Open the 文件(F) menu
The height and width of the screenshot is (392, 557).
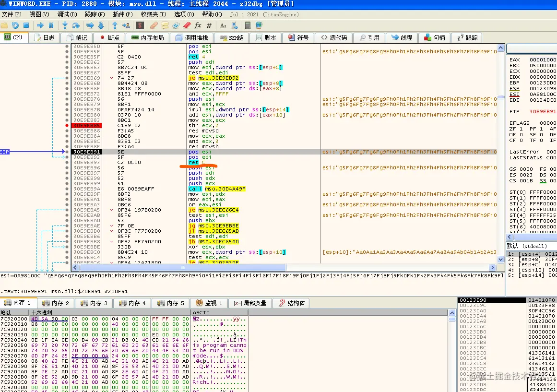point(12,14)
